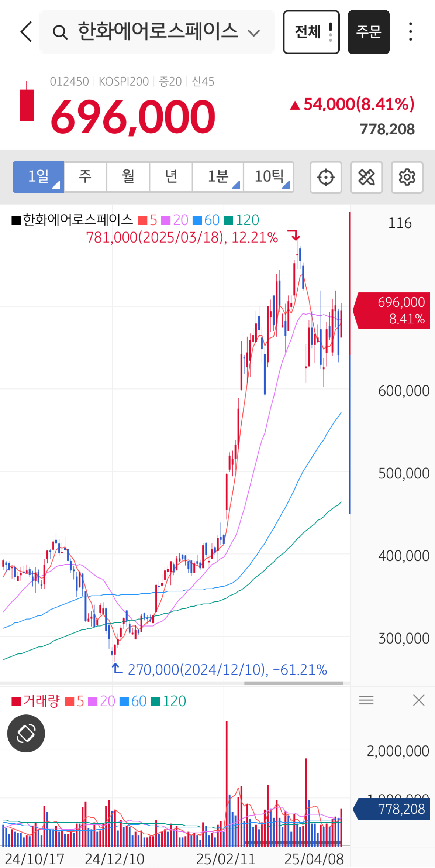
Task: Open the drawing tools pencil-ruler icon
Action: [x=366, y=177]
